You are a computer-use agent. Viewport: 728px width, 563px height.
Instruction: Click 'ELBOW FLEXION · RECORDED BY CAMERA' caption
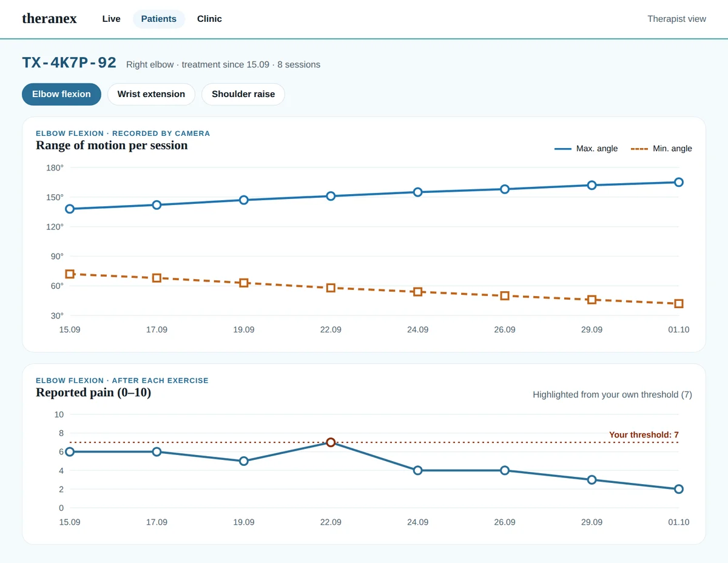tap(123, 133)
